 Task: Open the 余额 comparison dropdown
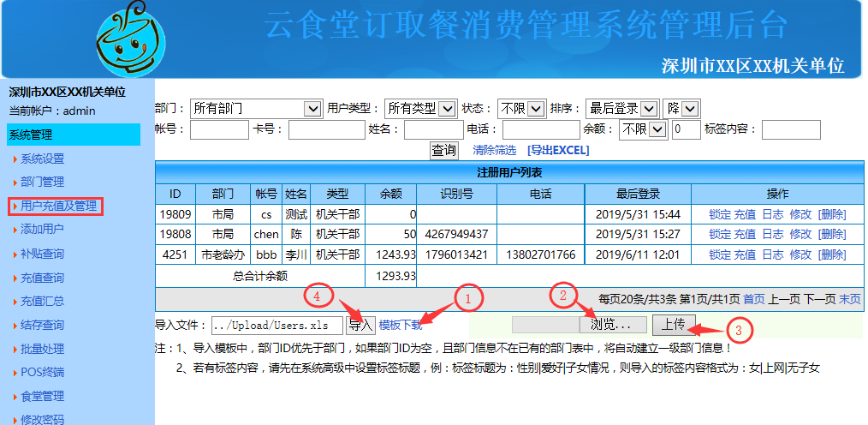pyautogui.click(x=643, y=129)
